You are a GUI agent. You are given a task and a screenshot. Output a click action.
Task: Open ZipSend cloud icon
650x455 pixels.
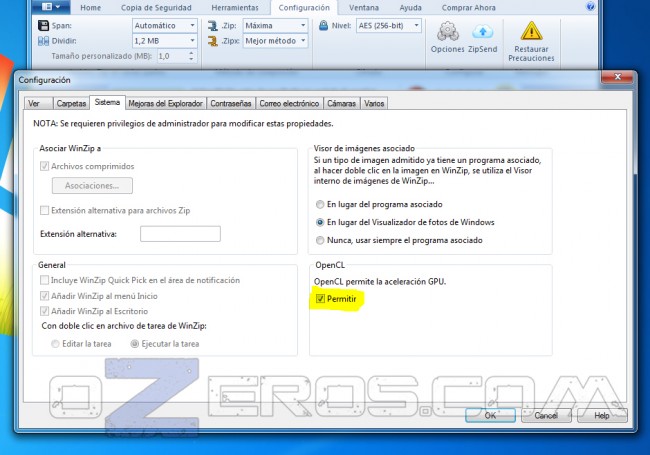tap(483, 30)
